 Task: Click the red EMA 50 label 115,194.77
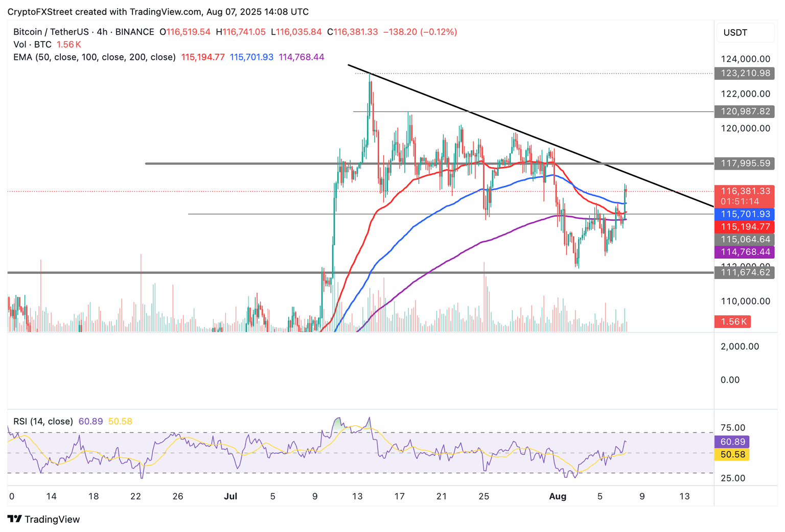point(744,226)
